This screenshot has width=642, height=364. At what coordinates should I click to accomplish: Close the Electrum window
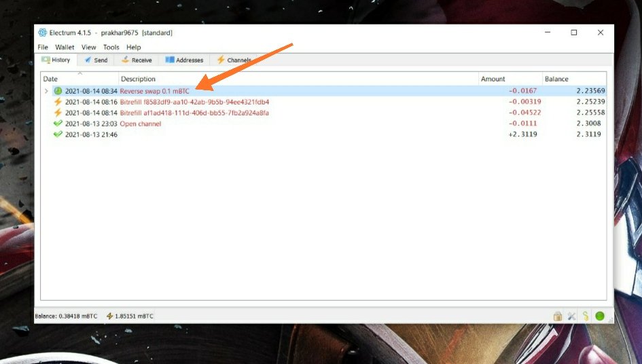(x=601, y=33)
